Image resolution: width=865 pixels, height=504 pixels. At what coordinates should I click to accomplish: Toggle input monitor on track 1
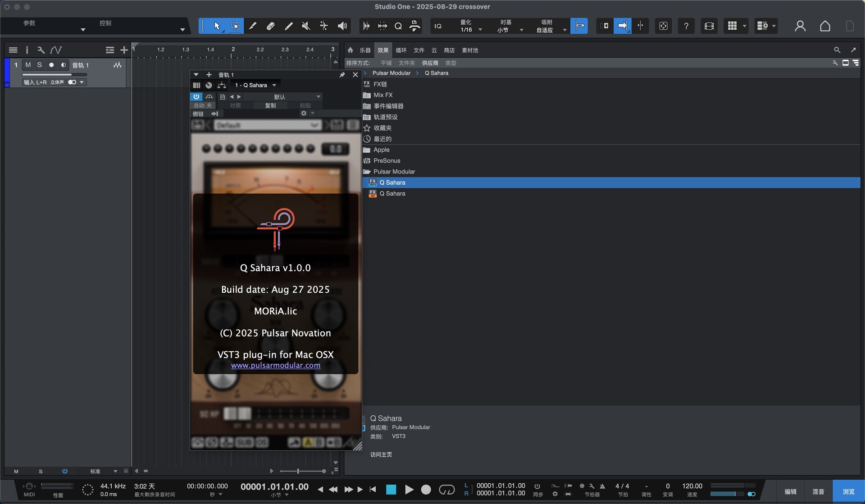(63, 65)
